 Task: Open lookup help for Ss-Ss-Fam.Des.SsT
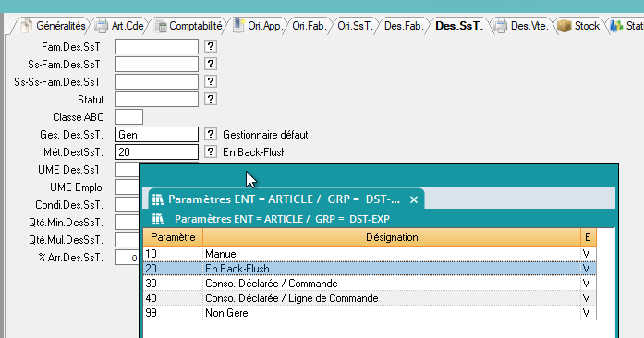point(211,81)
